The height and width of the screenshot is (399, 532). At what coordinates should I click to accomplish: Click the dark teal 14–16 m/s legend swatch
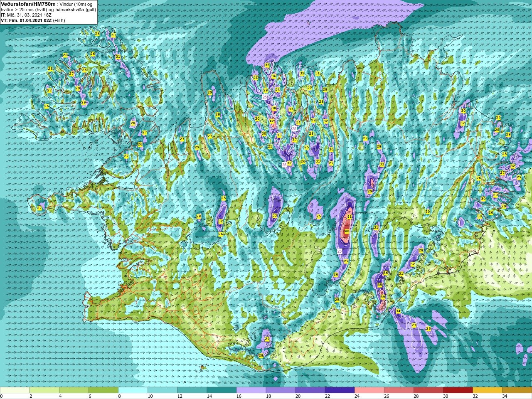222,390
